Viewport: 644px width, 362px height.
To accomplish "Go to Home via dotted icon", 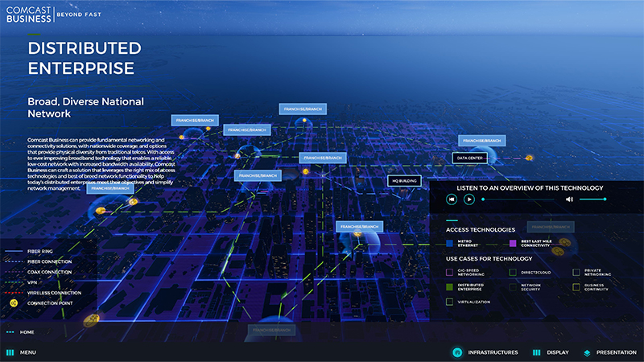I will pyautogui.click(x=10, y=332).
